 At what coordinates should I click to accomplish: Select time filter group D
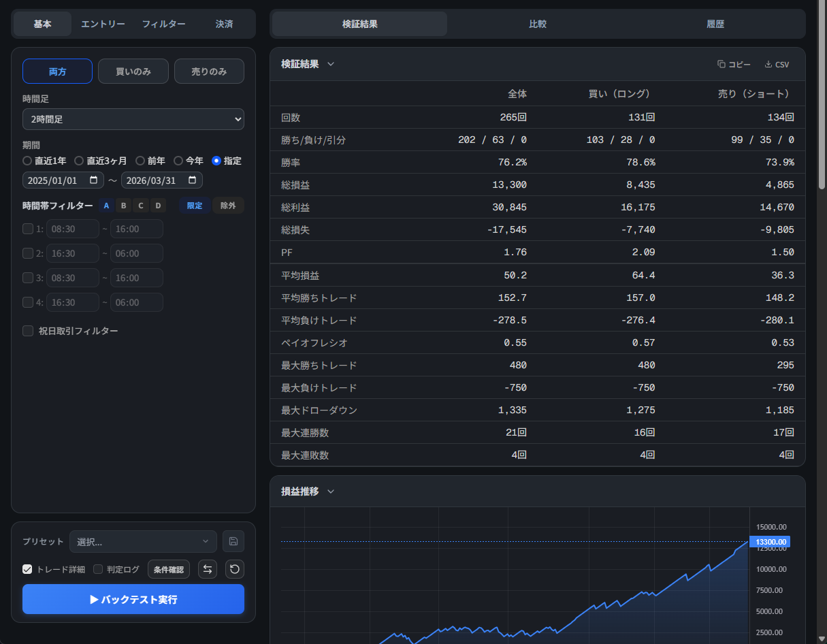click(158, 206)
